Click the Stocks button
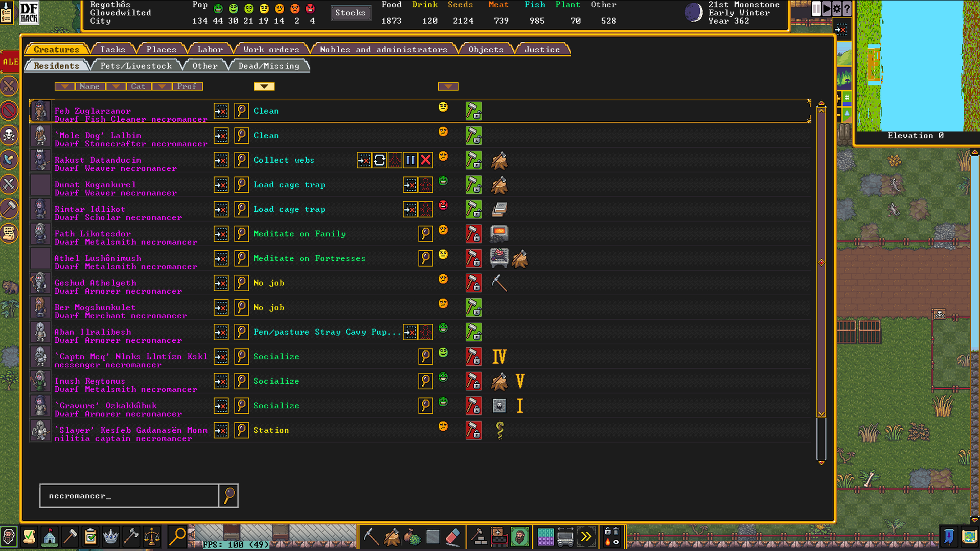Image resolution: width=980 pixels, height=551 pixels. click(350, 13)
